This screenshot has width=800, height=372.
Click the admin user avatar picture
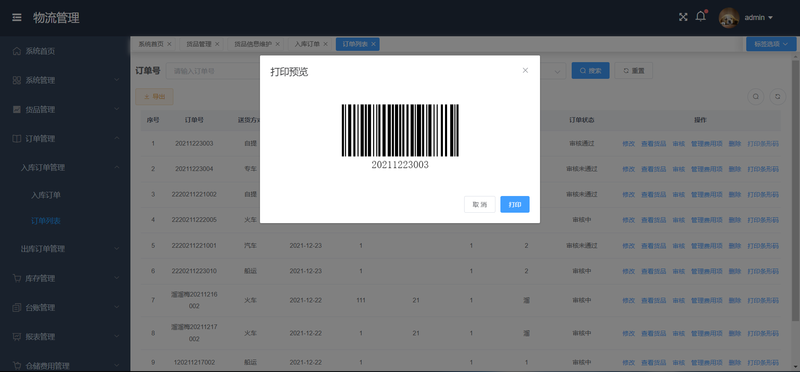click(729, 18)
